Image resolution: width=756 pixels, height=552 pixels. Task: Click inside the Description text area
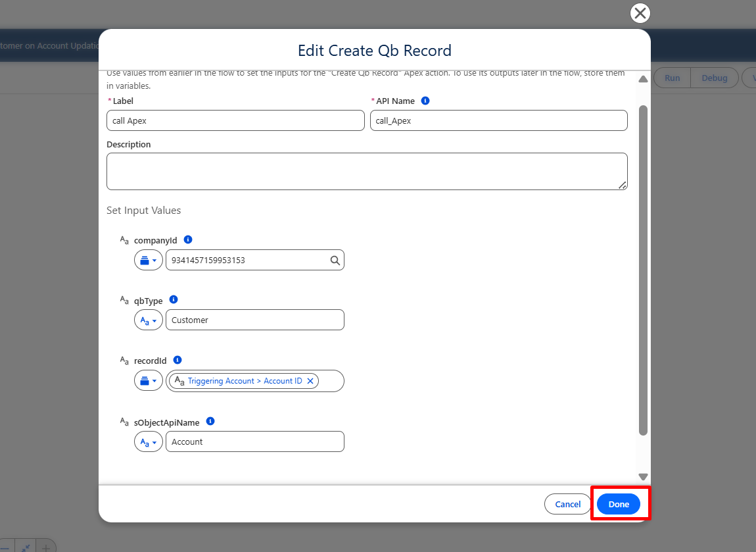pos(367,171)
